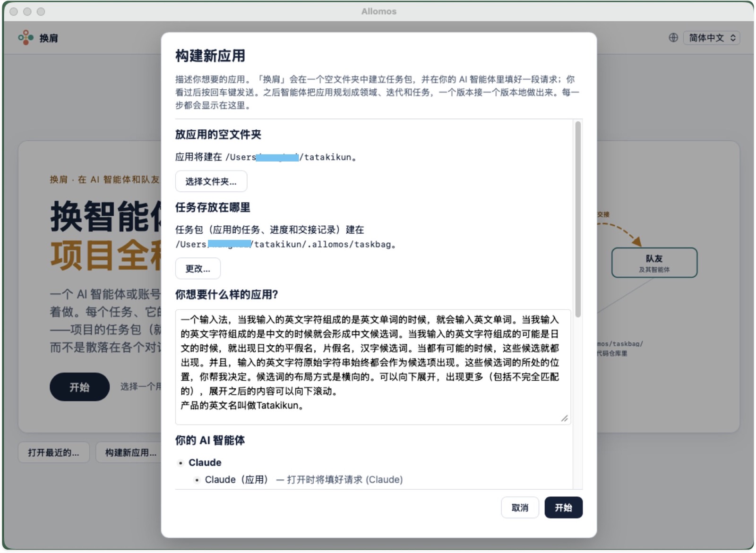The image size is (756, 553).
Task: Grab the textarea resize handle
Action: coord(565,418)
